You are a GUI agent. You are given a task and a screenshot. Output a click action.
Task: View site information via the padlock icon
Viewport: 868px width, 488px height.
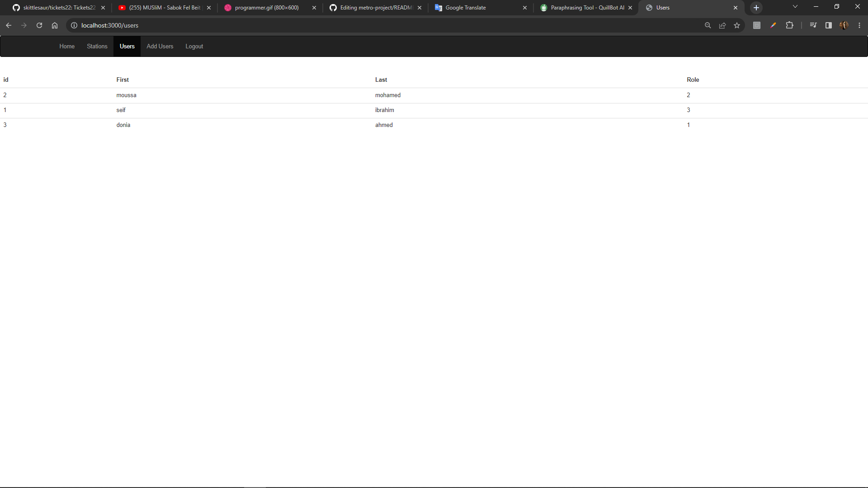tap(74, 25)
